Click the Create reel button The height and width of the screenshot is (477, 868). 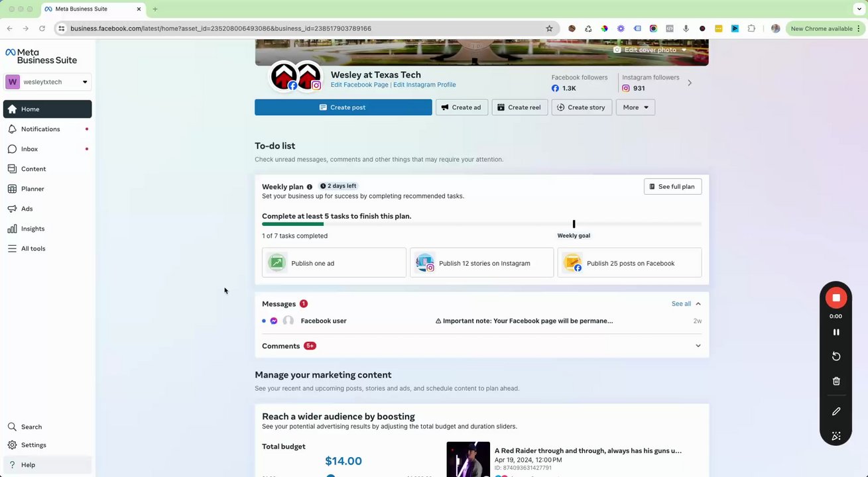coord(520,107)
